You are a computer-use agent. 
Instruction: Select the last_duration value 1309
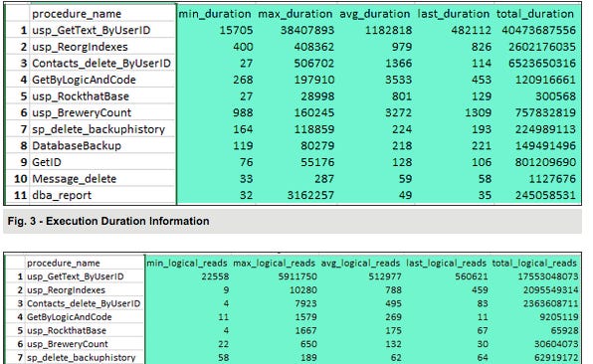pyautogui.click(x=478, y=112)
